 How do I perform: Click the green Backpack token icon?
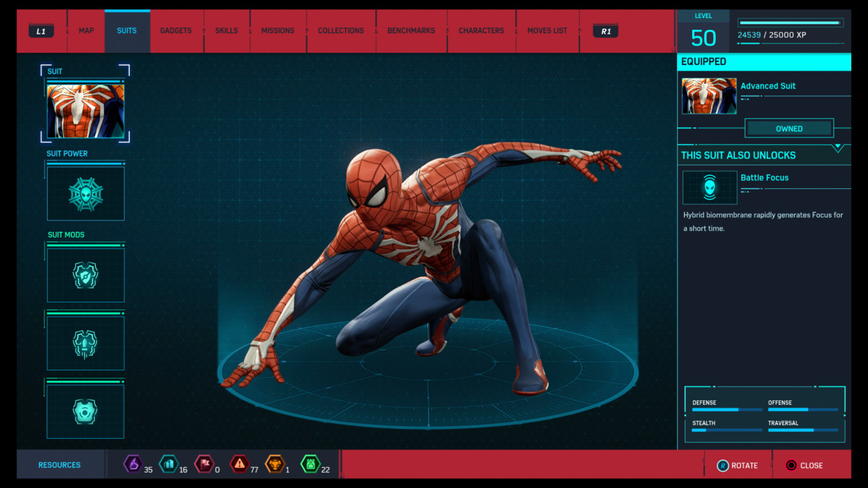coord(310,464)
